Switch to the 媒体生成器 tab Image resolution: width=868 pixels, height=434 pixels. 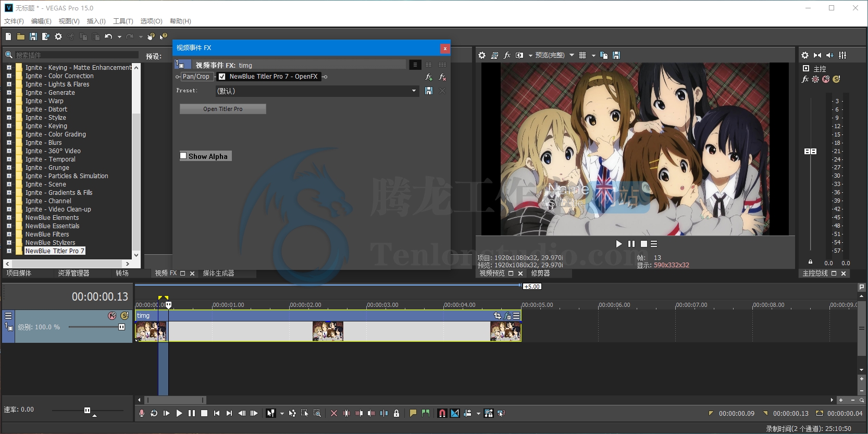[x=218, y=274]
